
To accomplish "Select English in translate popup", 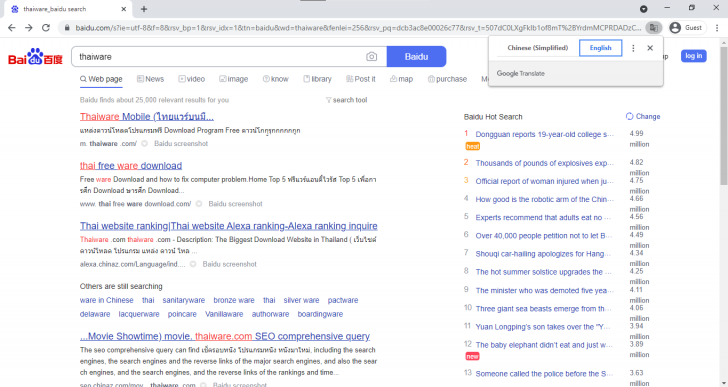I will pyautogui.click(x=600, y=48).
